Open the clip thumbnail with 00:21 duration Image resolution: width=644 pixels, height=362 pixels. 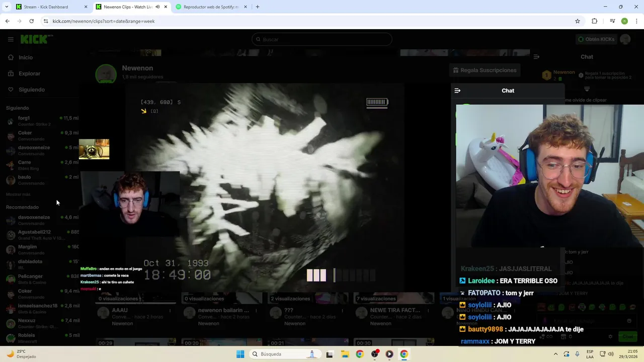[308, 342]
